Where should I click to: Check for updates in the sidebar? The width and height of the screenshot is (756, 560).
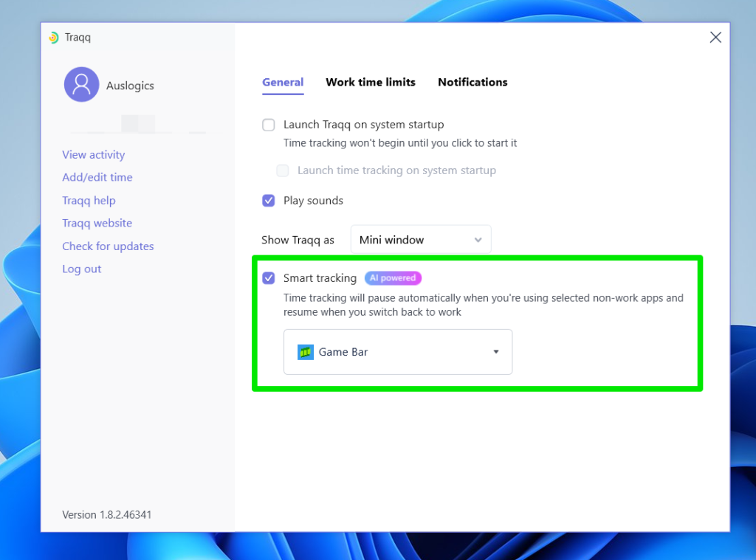tap(108, 246)
